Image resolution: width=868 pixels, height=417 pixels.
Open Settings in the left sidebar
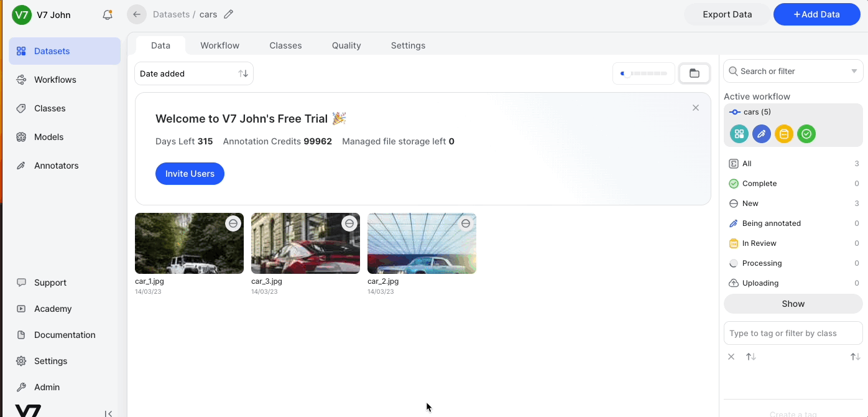coord(65,361)
